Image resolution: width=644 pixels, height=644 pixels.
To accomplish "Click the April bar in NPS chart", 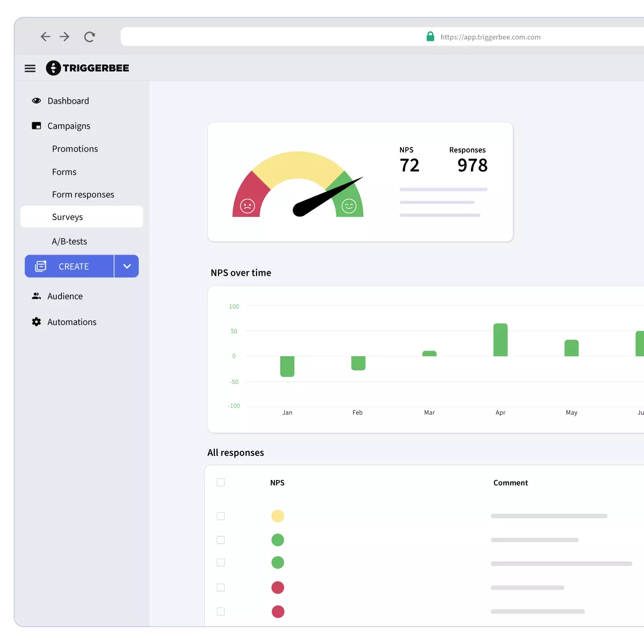I will (500, 340).
